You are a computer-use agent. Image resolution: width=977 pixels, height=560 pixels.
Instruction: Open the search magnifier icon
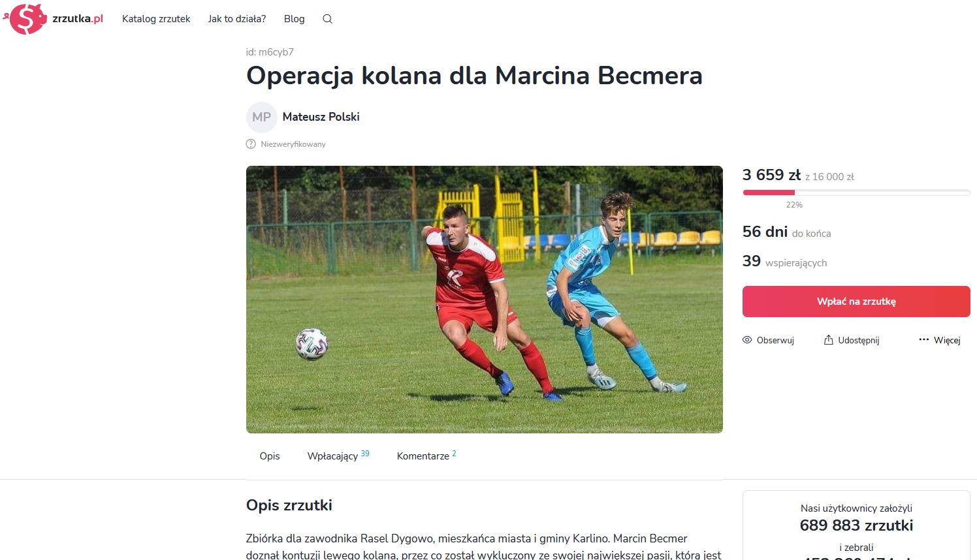[327, 19]
